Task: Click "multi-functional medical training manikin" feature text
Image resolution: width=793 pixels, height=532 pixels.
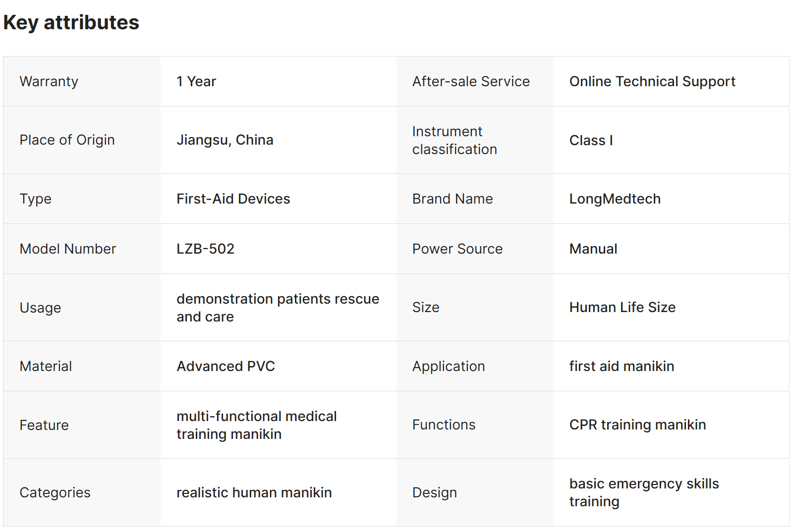Action: [x=256, y=425]
